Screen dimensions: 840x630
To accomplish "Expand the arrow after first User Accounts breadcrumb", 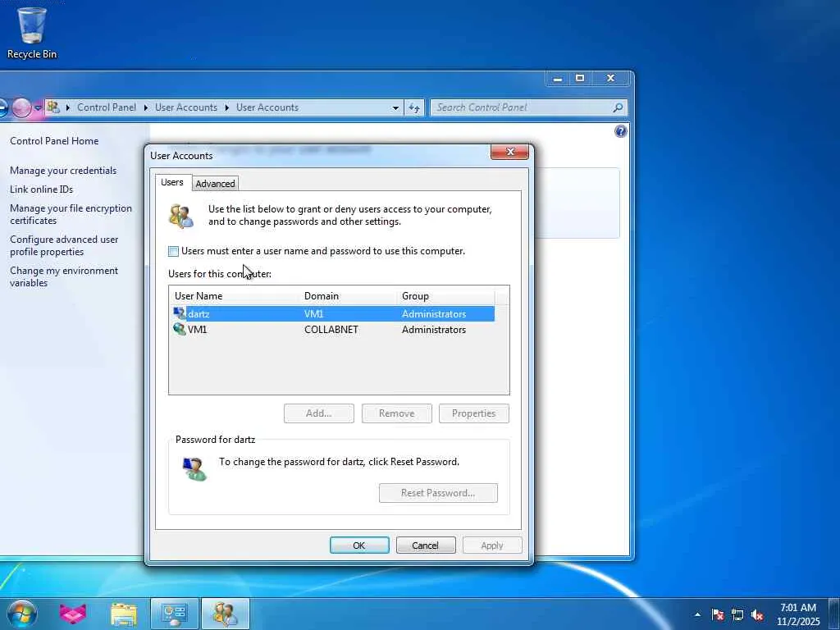I will click(227, 107).
